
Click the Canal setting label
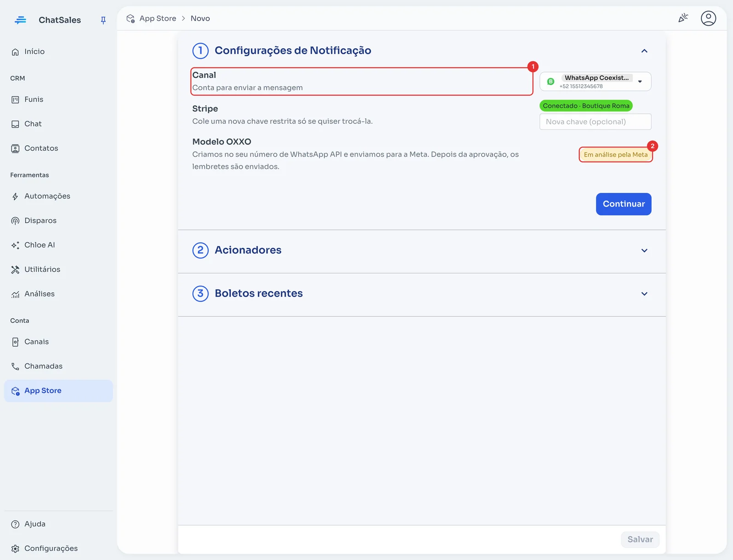point(204,75)
